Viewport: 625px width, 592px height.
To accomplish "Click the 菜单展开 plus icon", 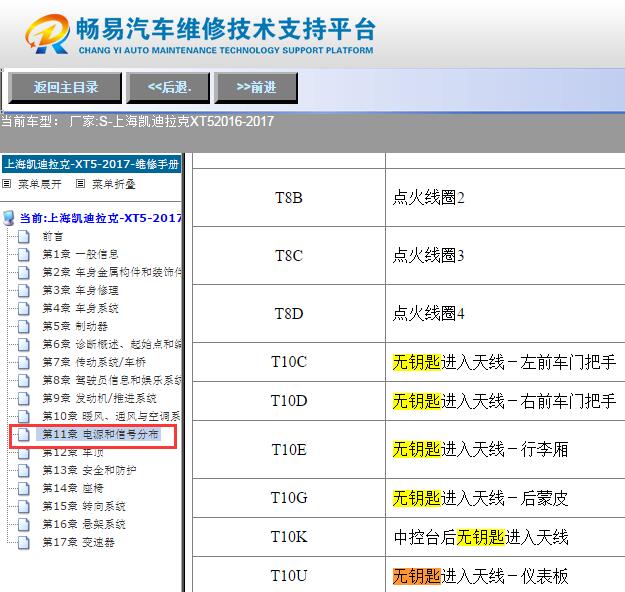I will (x=6, y=184).
